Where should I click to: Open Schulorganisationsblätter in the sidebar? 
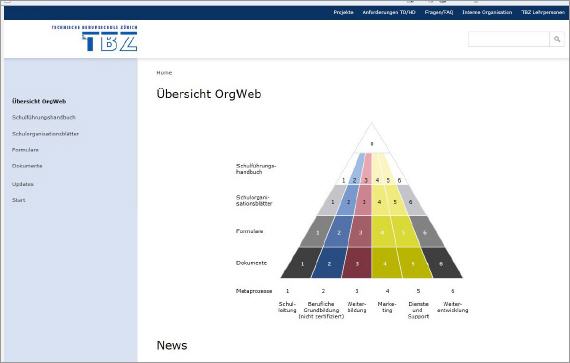pos(45,134)
